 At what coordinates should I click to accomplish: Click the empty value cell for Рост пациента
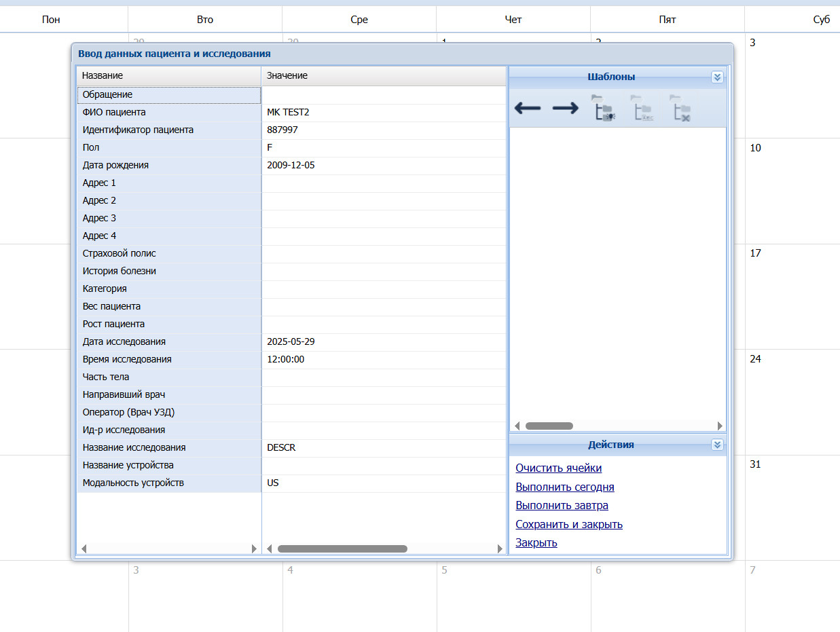[x=384, y=324]
